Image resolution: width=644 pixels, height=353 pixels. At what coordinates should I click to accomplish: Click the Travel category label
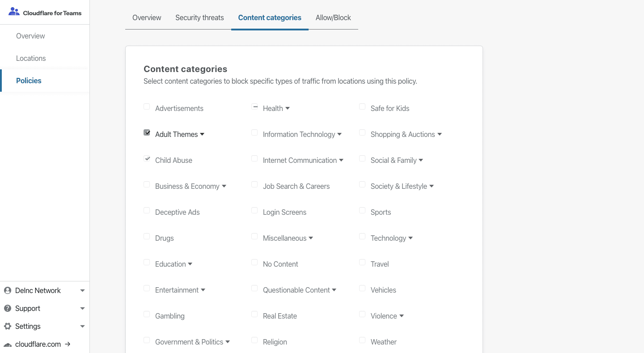[380, 264]
